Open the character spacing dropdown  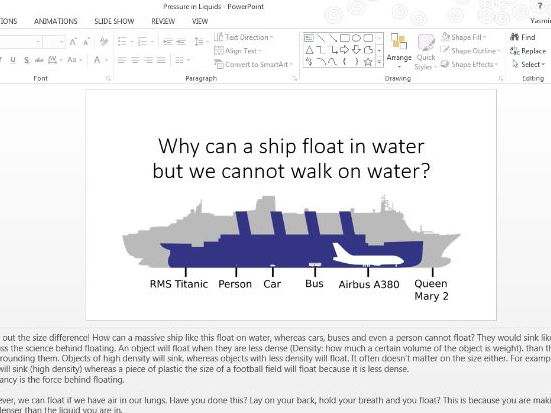coord(55,60)
